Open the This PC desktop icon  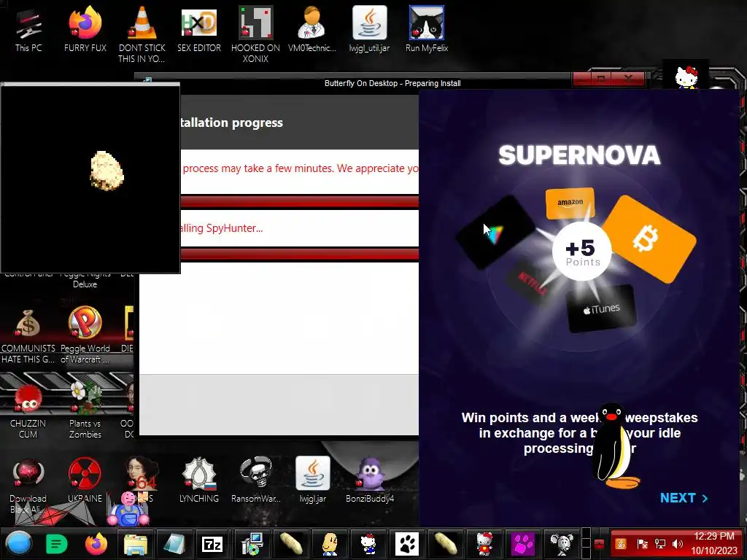pos(28,29)
